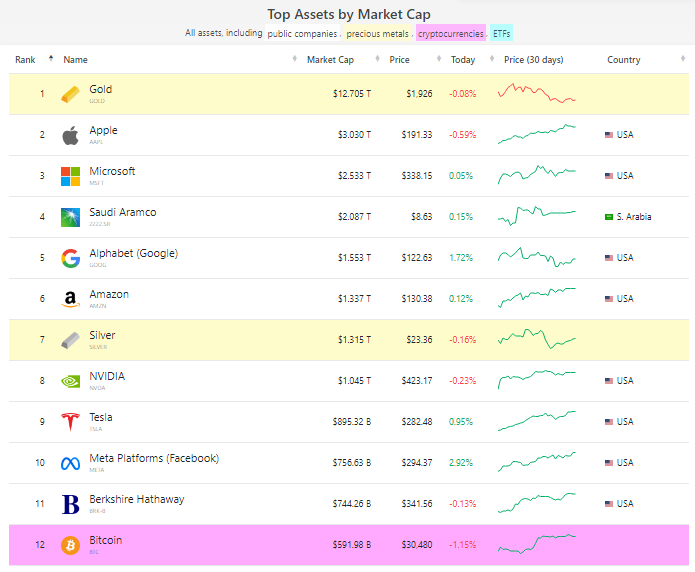695x572 pixels.
Task: Click the Market Cap column header
Action: [330, 60]
